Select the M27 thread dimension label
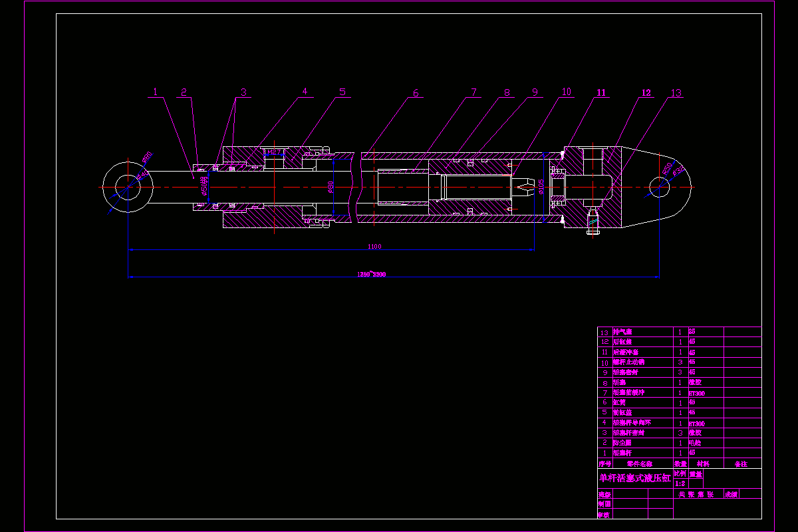The image size is (798, 532). (x=273, y=152)
